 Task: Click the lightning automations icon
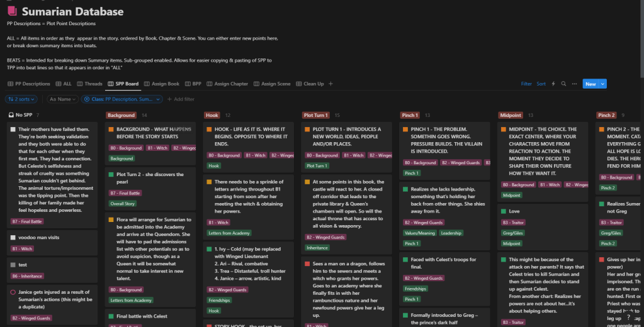tap(553, 84)
